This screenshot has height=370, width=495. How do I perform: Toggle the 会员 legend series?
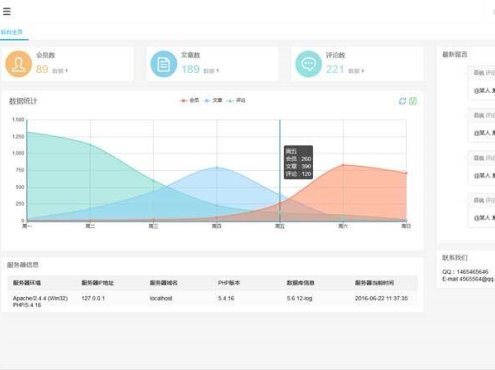pos(189,100)
